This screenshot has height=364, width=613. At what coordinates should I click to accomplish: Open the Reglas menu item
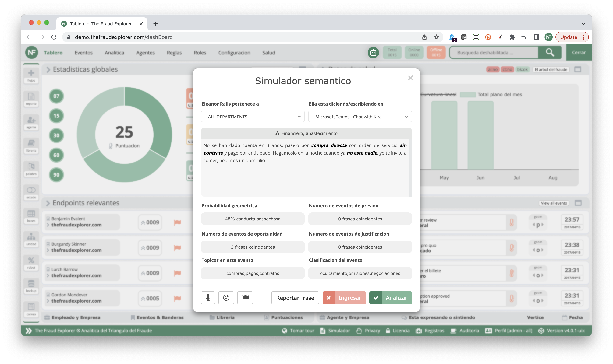(174, 52)
